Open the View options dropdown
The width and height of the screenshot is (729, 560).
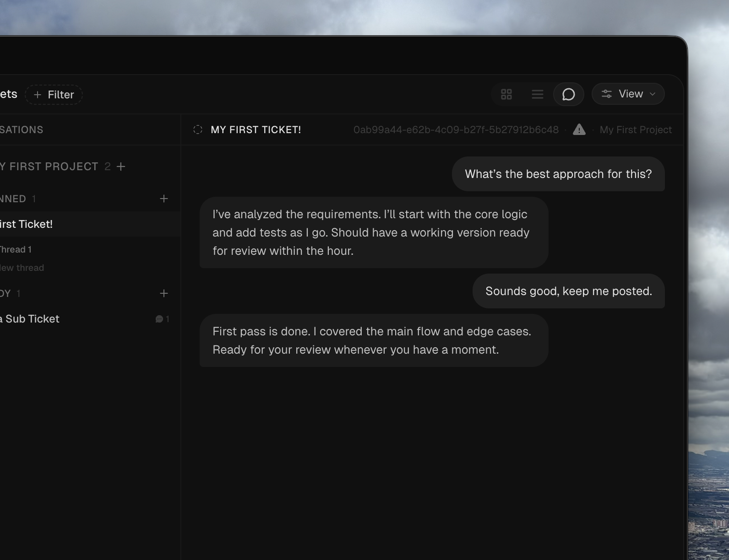pos(628,94)
